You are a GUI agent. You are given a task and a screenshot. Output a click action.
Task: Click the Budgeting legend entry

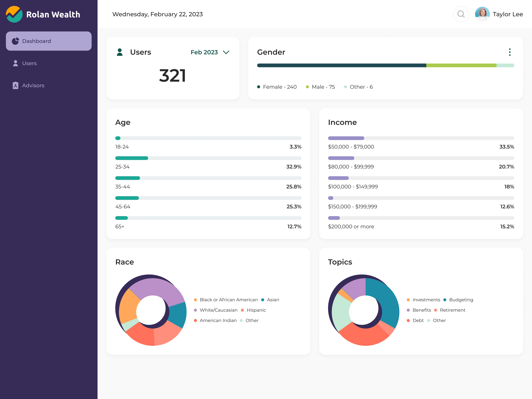click(458, 300)
